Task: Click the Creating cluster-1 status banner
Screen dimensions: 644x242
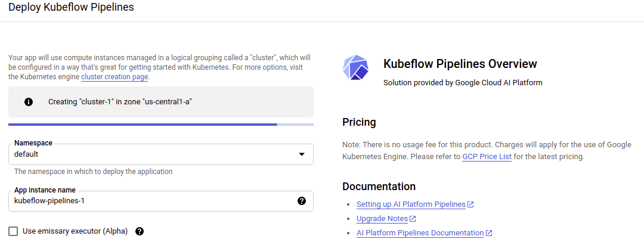Action: pos(161,102)
